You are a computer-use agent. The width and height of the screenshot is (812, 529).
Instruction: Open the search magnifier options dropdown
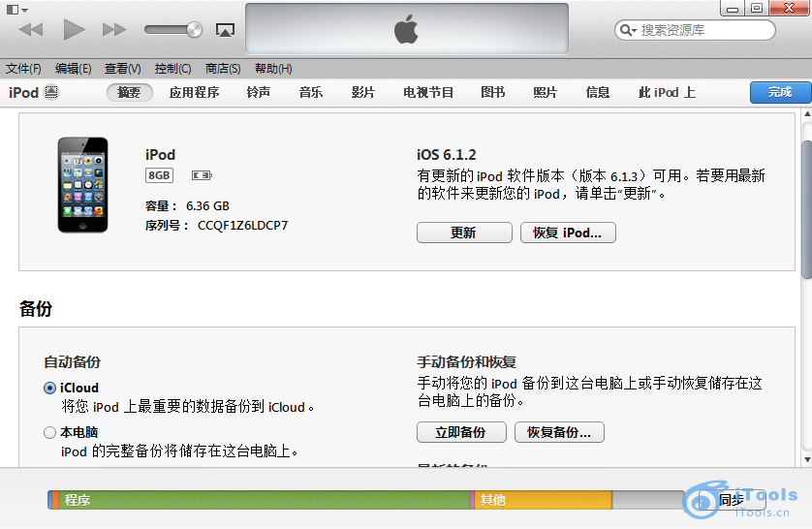628,30
